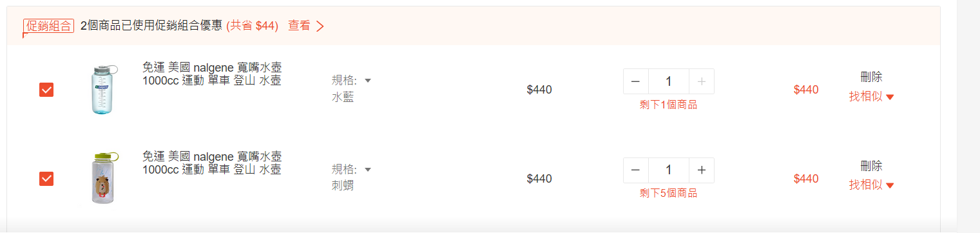Screen dimensions: 980x233
Task: Open 規格 dropdown for 刺蝟 bottle
Action: coord(351,170)
